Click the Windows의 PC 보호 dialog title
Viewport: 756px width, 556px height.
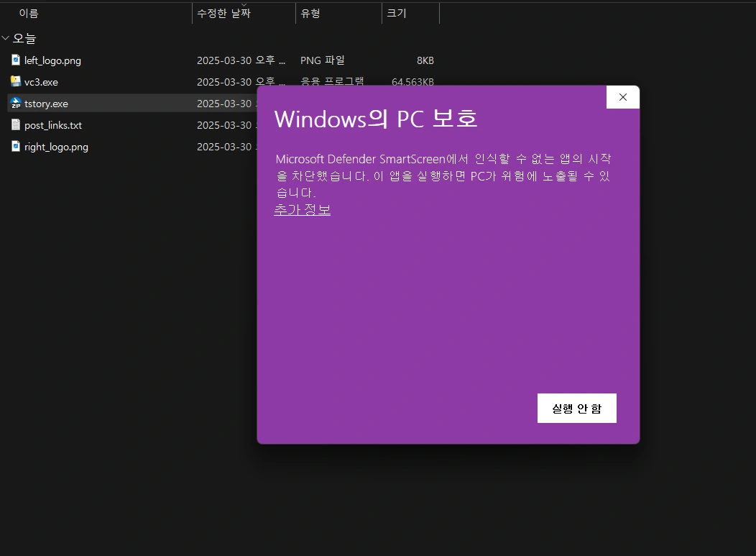click(x=376, y=119)
